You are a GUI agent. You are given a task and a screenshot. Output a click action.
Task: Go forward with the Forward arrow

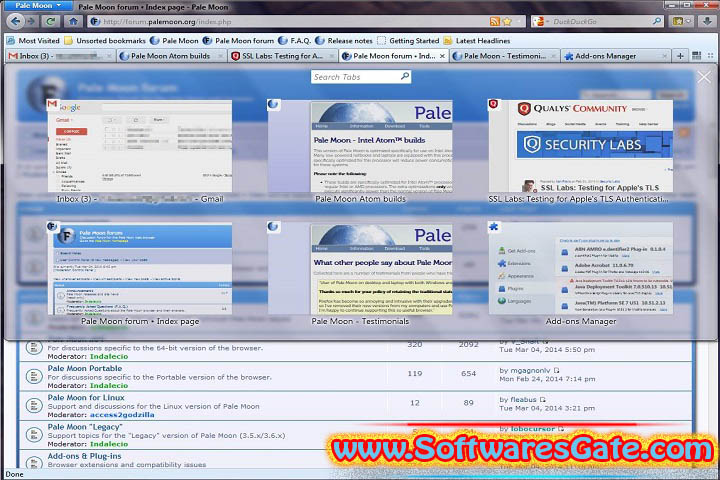31,21
